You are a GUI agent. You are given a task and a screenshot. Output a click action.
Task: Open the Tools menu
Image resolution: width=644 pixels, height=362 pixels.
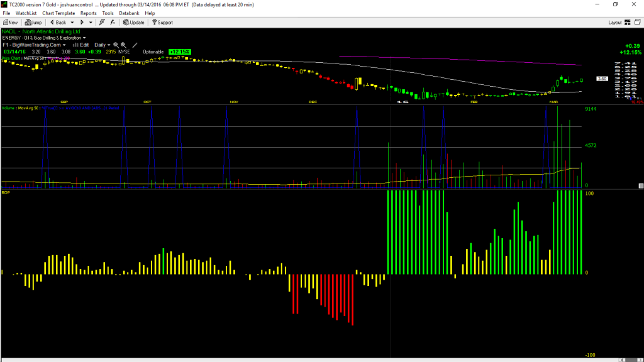pos(108,13)
